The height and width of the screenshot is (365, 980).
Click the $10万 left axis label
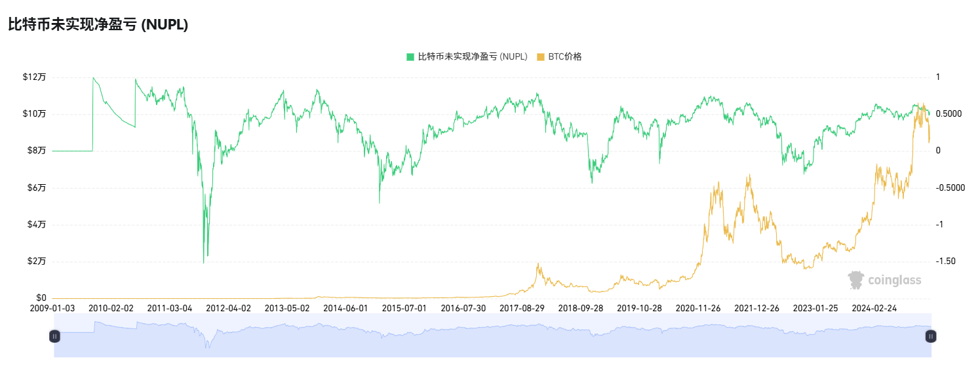click(x=34, y=114)
